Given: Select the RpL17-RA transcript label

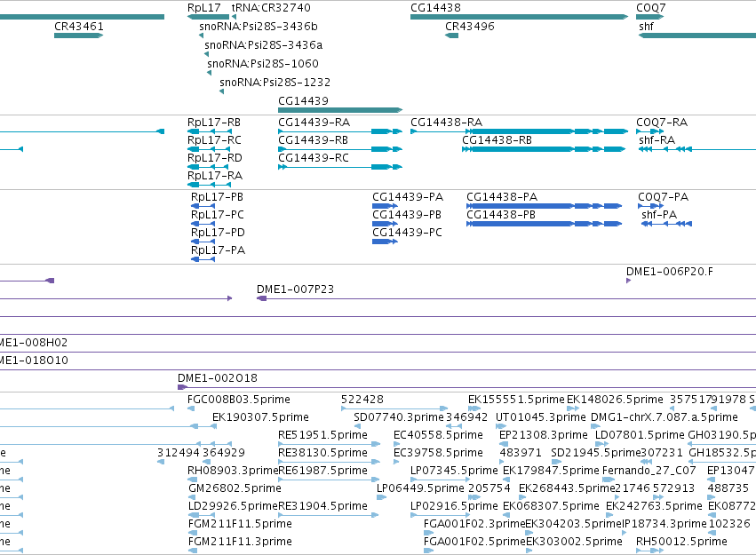Looking at the screenshot, I should pyautogui.click(x=215, y=176).
